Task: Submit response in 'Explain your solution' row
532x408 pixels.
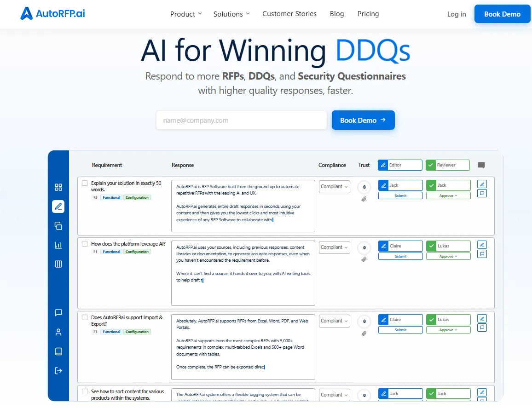Action: click(x=400, y=195)
